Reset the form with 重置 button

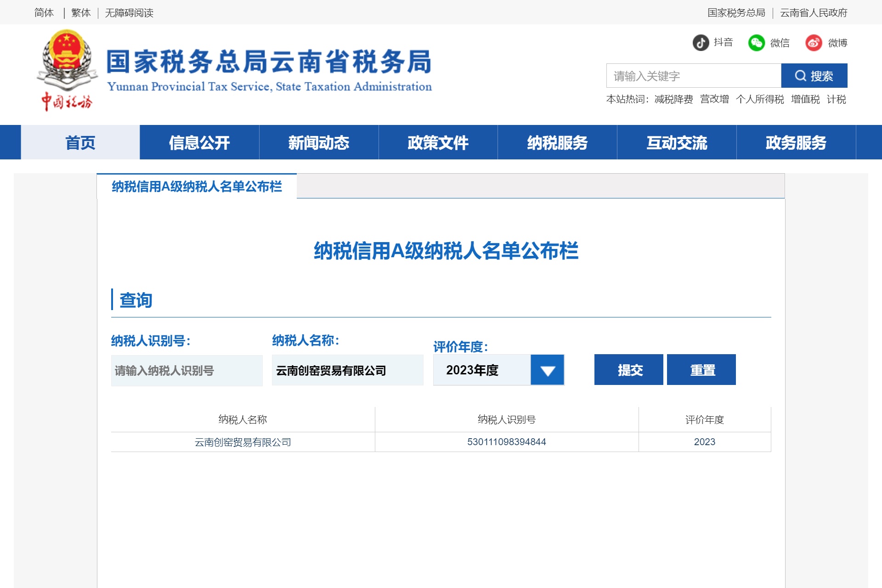(x=701, y=370)
